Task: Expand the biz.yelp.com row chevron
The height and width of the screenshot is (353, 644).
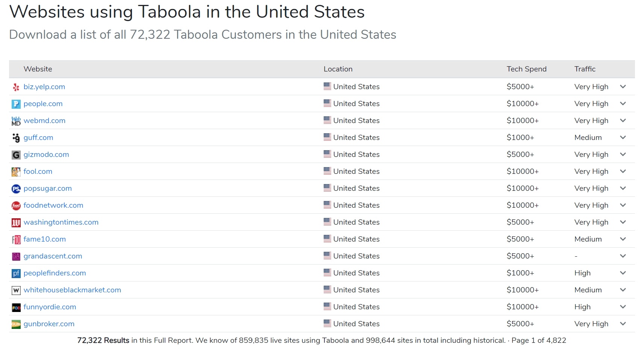Action: pyautogui.click(x=623, y=87)
